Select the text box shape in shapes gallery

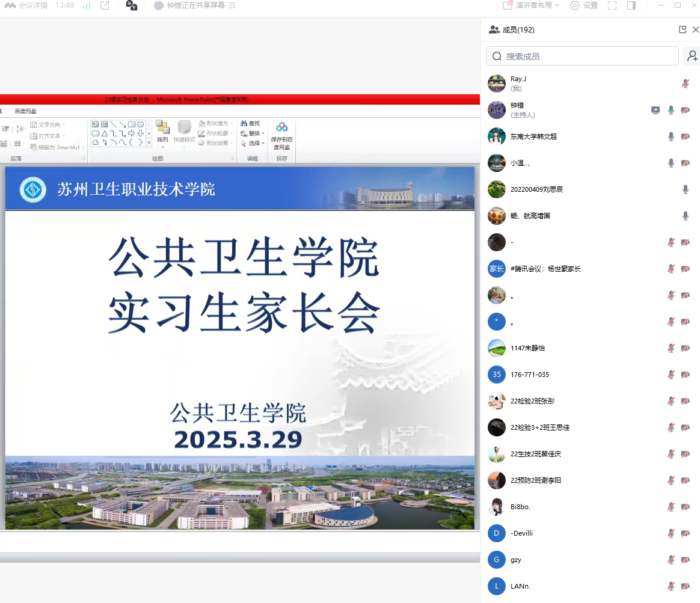pyautogui.click(x=95, y=124)
